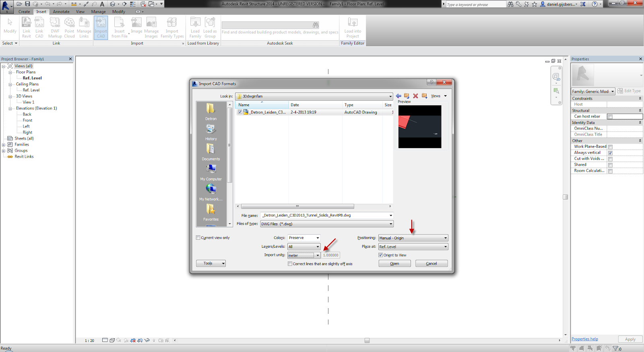Open the Properties help link

(585, 339)
